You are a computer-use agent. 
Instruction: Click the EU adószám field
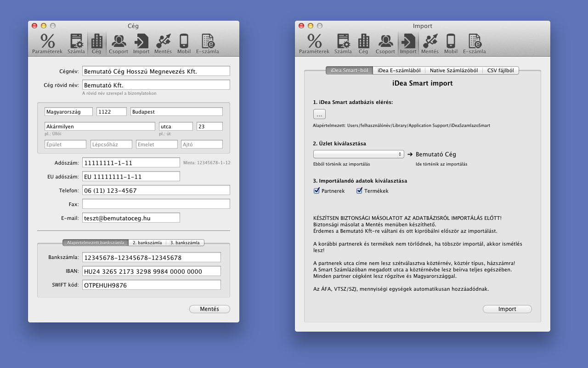pyautogui.click(x=131, y=176)
